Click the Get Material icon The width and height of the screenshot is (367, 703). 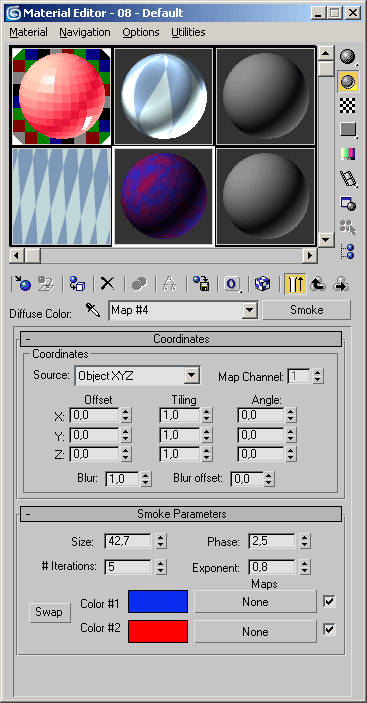pos(22,284)
